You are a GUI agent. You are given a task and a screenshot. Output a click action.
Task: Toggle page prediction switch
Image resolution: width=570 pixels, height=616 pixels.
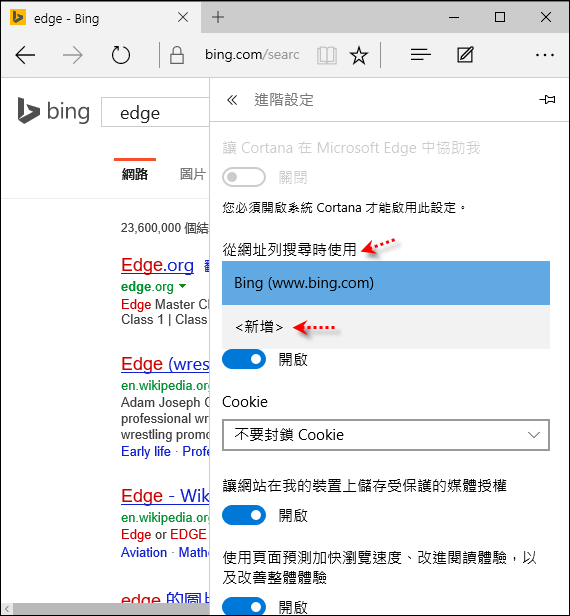tap(244, 607)
